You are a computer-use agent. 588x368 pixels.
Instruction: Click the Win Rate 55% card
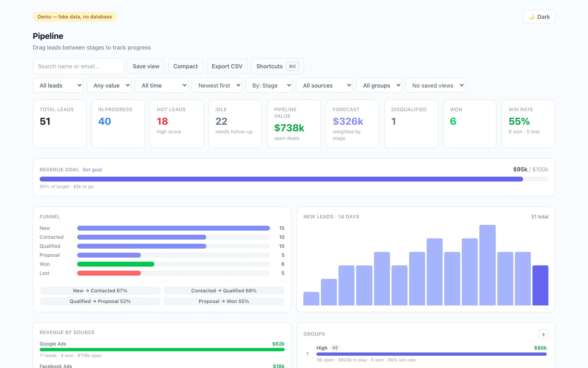pyautogui.click(x=528, y=124)
